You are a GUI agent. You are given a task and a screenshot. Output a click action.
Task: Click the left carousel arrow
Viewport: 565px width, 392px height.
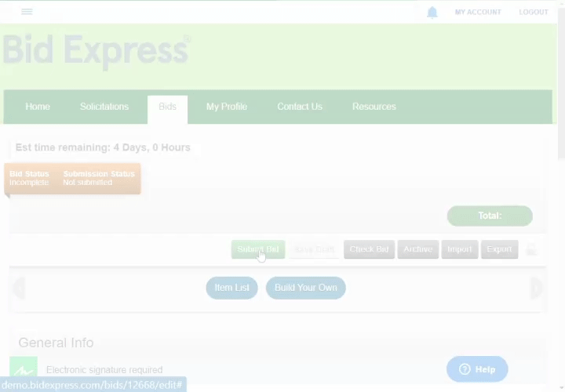19,288
